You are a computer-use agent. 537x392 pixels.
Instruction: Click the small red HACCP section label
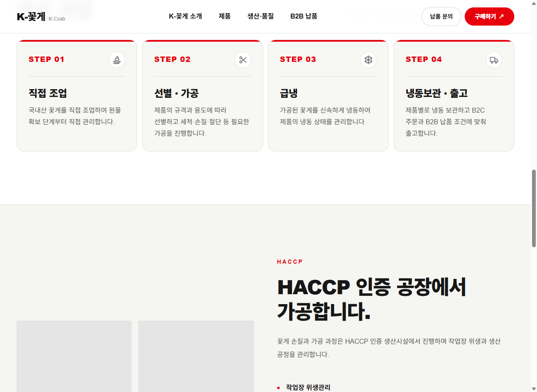click(290, 262)
